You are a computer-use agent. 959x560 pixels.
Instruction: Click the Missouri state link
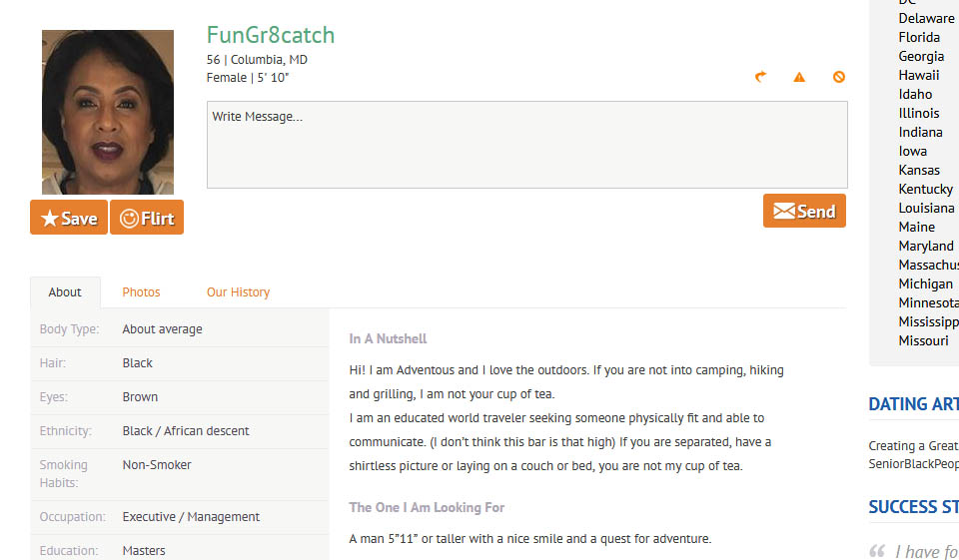923,340
